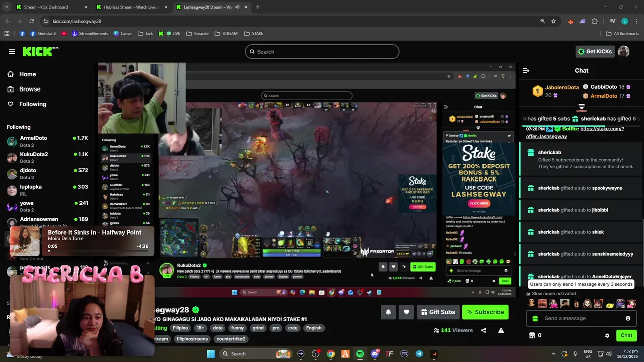Open Discord from the taskbar
The image size is (644, 362).
[375, 354]
